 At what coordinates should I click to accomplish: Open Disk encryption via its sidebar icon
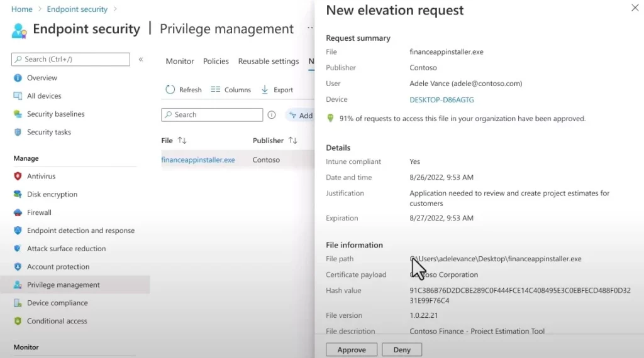18,195
